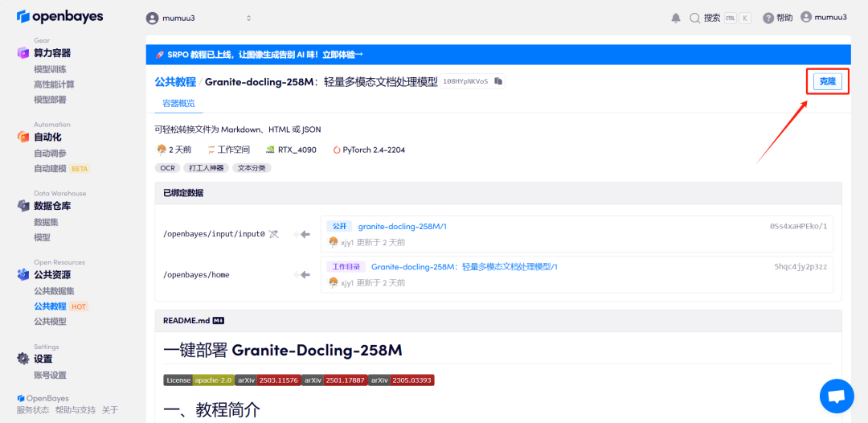Click the mumuu3 avatar at top right
This screenshot has width=868, height=423.
pyautogui.click(x=805, y=17)
